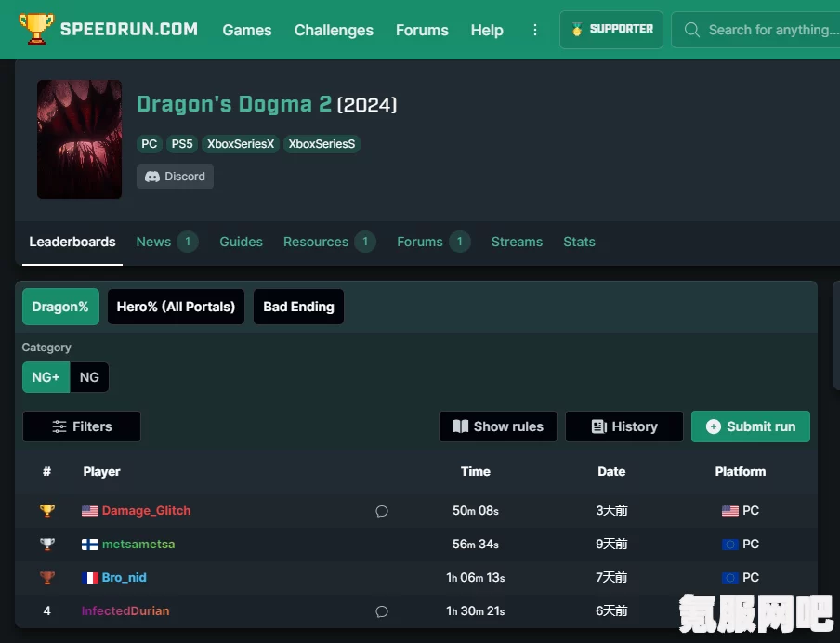
Task: Click the Speedrun.com wordmark text
Action: [128, 29]
